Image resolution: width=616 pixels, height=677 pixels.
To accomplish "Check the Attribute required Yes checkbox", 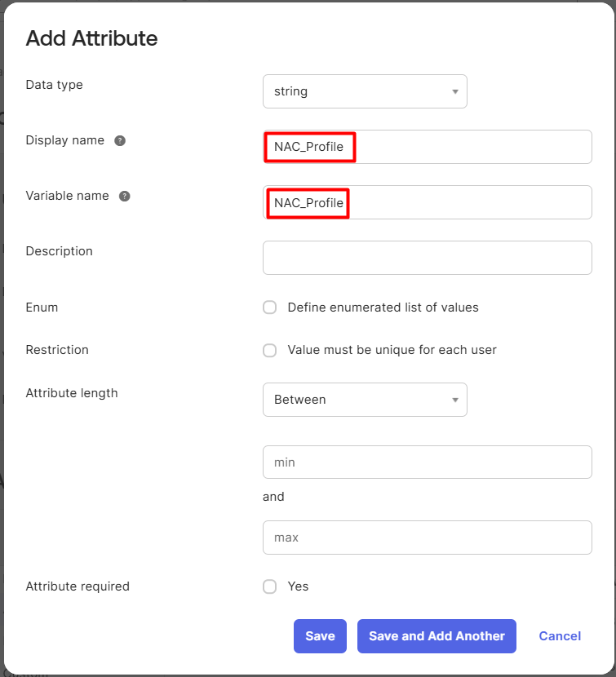I will (269, 586).
